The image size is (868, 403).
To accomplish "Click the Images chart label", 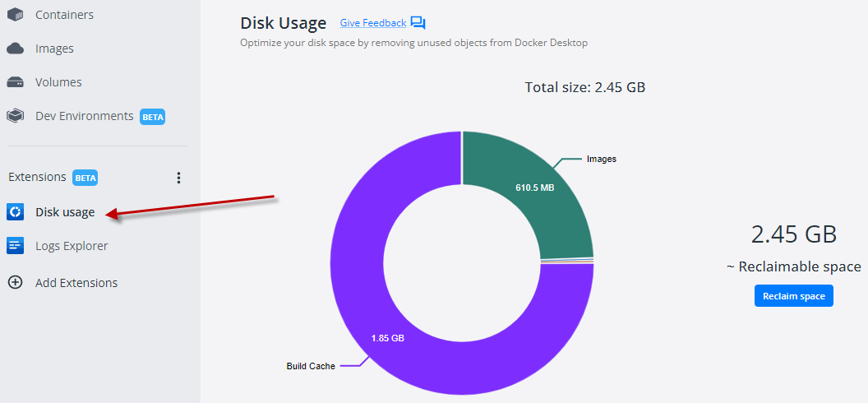I will pyautogui.click(x=601, y=159).
